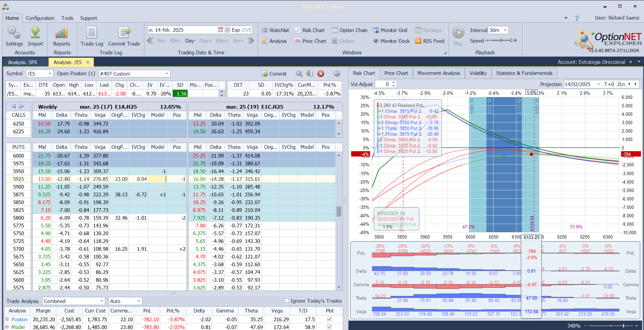Click the options chain vertical scrollbar thumb
Image resolution: width=644 pixels, height=330 pixels.
tap(339, 211)
